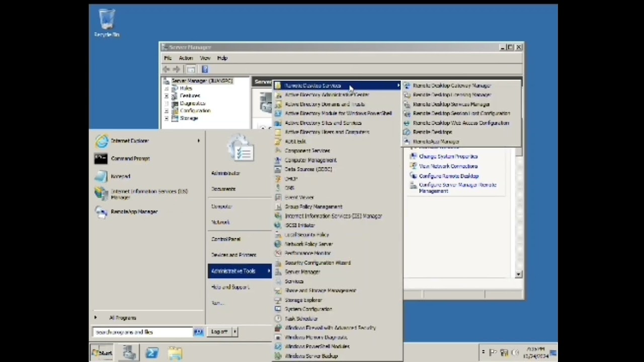Open Network Policy Server entry
The height and width of the screenshot is (362, 644).
pyautogui.click(x=338, y=244)
